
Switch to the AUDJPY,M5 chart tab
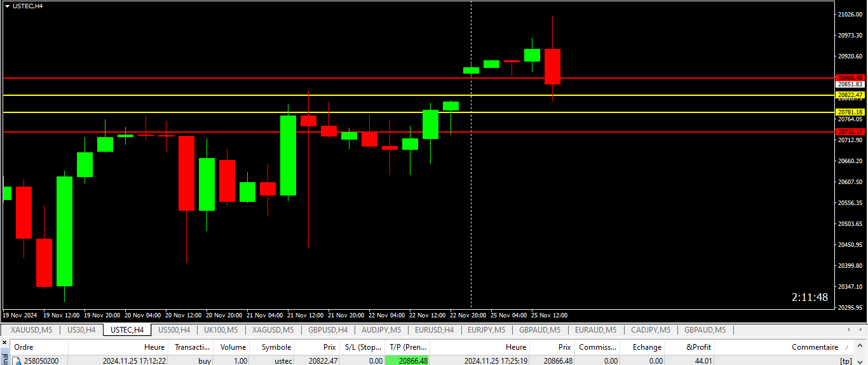tap(381, 330)
